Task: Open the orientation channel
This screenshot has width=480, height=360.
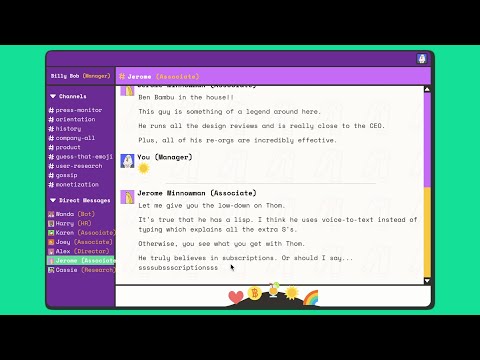Action: [x=72, y=119]
